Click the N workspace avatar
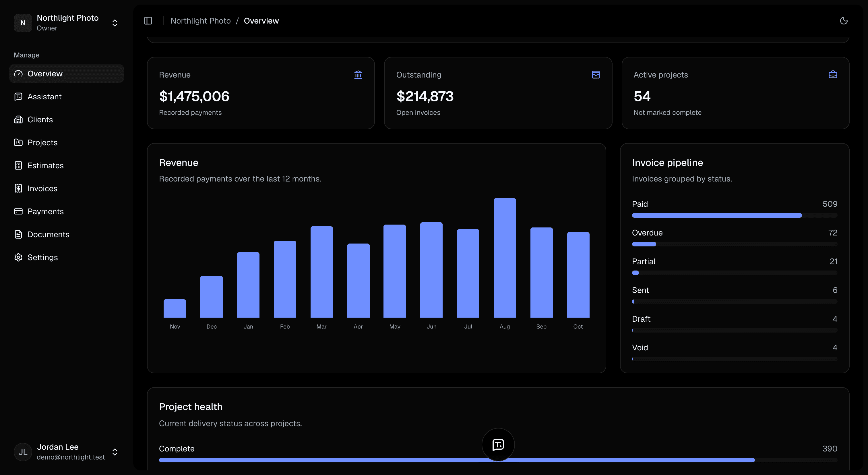The width and height of the screenshot is (868, 475). click(x=23, y=23)
